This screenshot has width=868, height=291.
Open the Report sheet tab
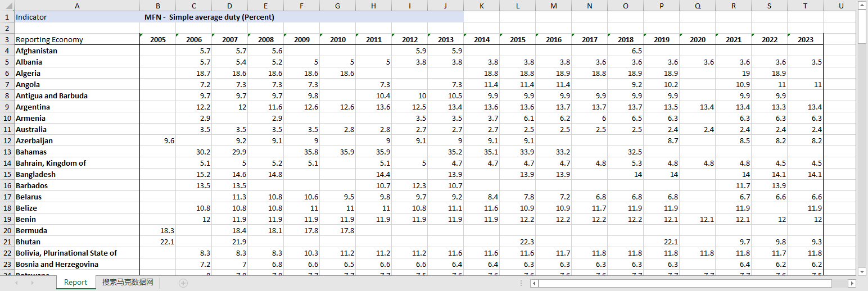click(x=75, y=283)
